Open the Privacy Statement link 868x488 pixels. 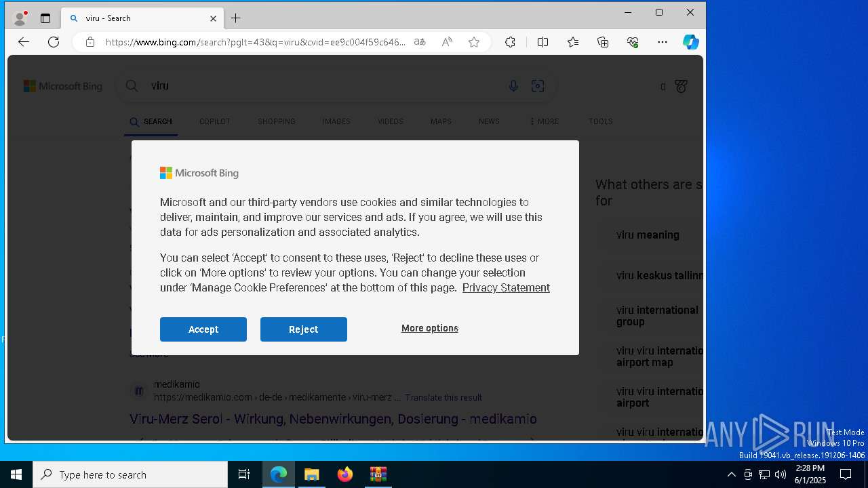(506, 287)
